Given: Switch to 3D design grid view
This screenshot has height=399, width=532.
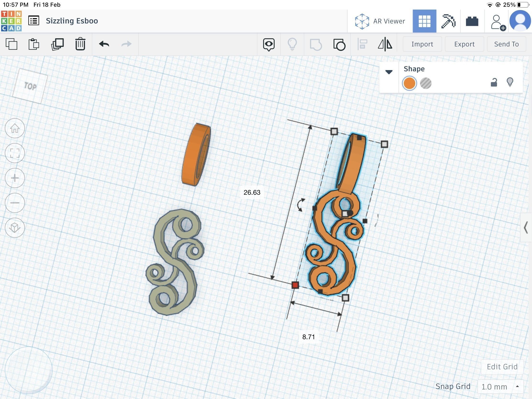Looking at the screenshot, I should (x=425, y=21).
